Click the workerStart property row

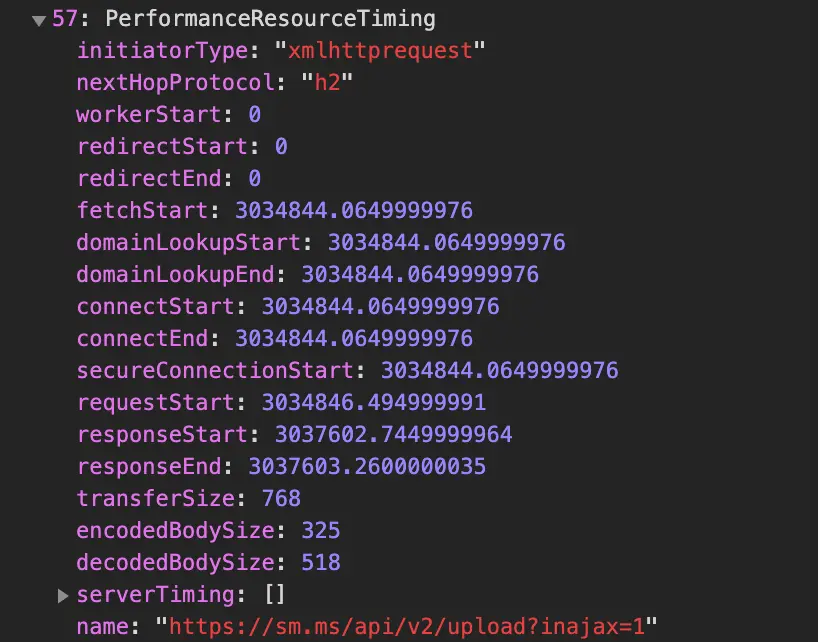(x=168, y=115)
